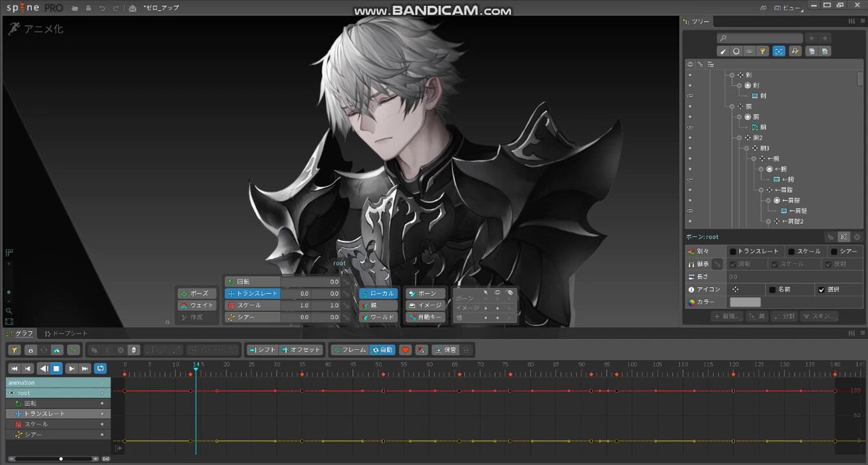
Task: Click the Save (保管) preset button
Action: coord(446,350)
